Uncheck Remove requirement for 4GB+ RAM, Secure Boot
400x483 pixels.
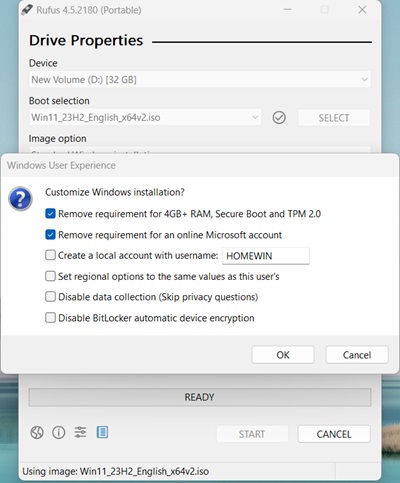click(50, 214)
